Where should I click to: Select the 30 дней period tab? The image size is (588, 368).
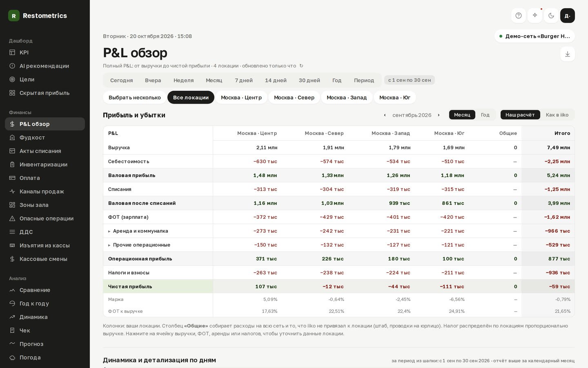point(309,80)
